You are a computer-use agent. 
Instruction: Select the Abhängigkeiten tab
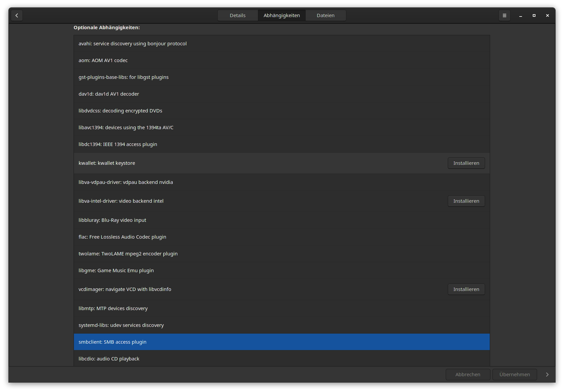coord(281,15)
